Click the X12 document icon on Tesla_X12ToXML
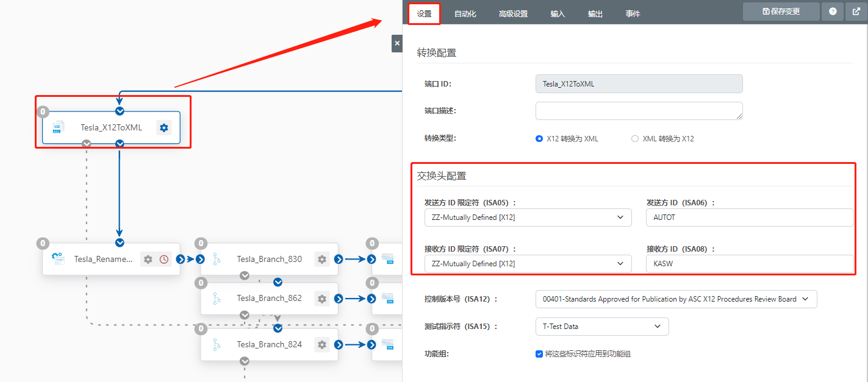The width and height of the screenshot is (868, 382). (57, 127)
